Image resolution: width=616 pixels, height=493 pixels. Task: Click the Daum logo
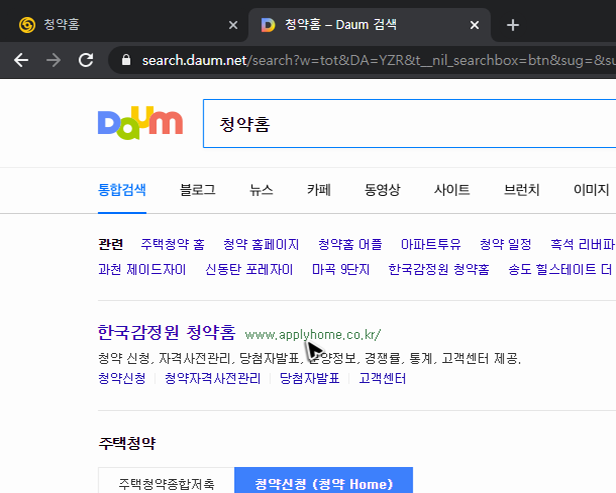pyautogui.click(x=140, y=123)
